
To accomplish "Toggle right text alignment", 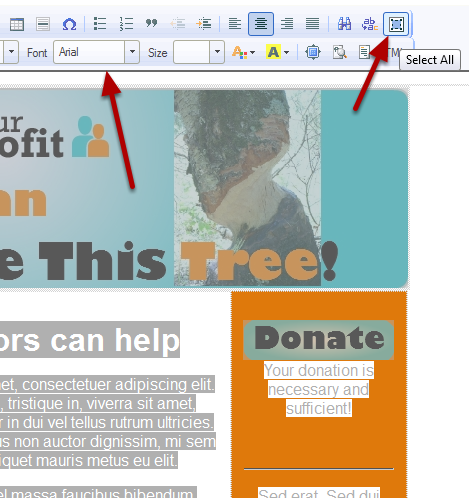I will (287, 24).
